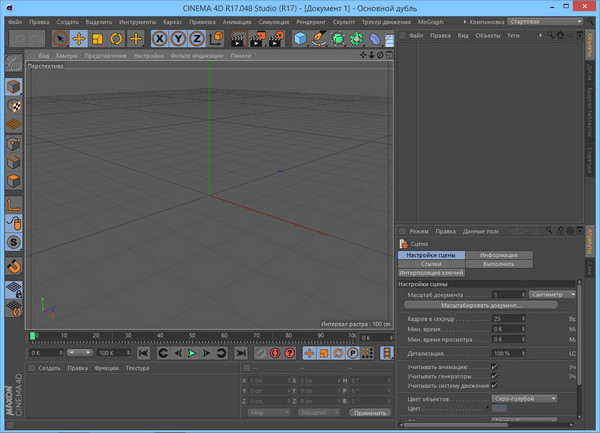The height and width of the screenshot is (433, 600).
Task: Open the Стартовая layout dropdown
Action: point(544,20)
